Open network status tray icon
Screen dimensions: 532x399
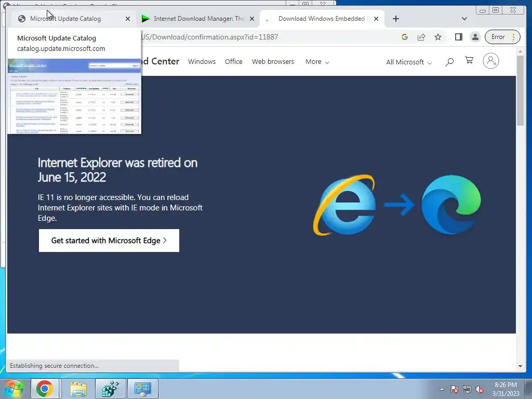(467, 389)
